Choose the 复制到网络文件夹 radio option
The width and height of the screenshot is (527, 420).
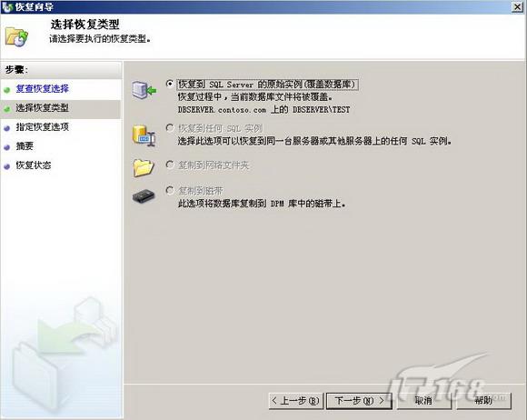click(170, 165)
